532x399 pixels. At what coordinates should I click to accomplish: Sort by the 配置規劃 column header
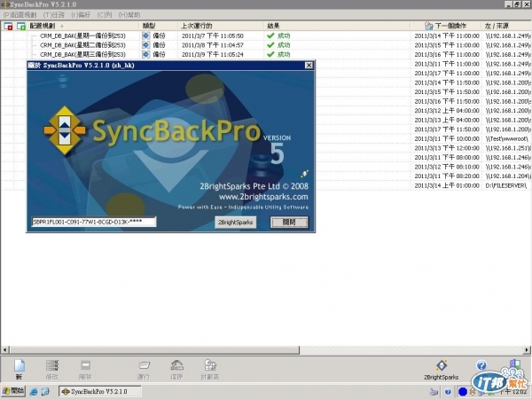43,26
